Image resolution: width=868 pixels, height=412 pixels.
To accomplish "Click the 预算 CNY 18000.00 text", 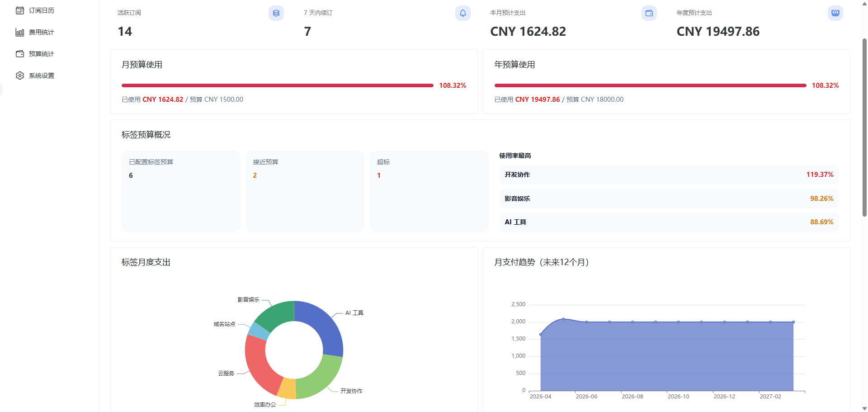I will (x=595, y=99).
